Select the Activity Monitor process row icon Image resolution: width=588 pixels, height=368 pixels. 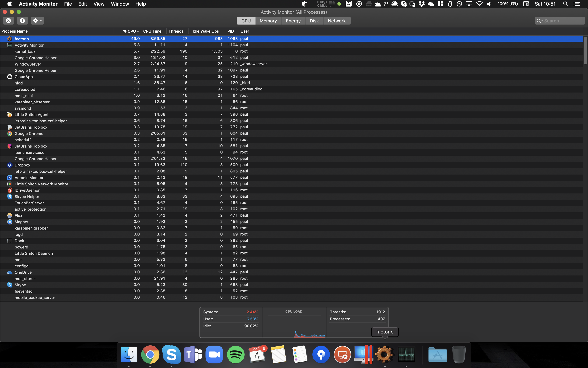coord(10,45)
